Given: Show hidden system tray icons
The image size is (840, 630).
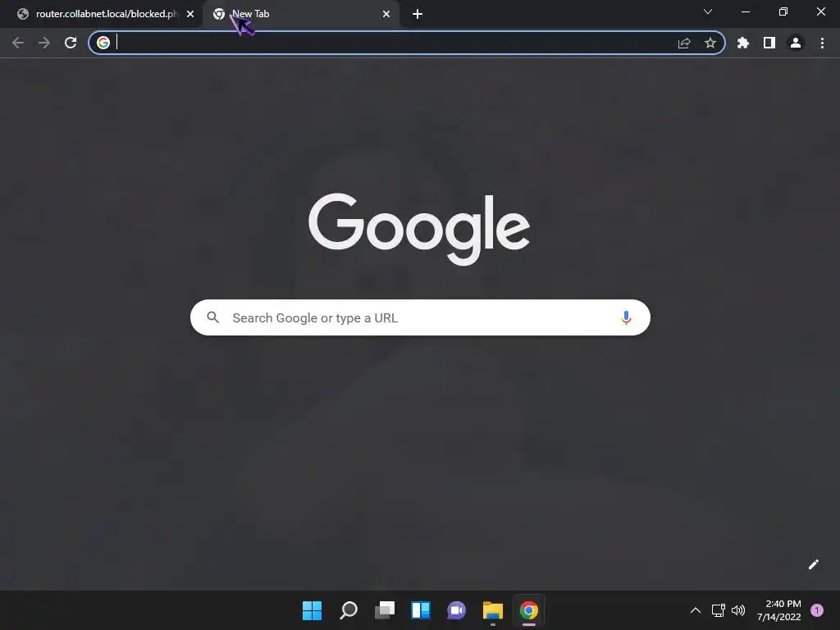Looking at the screenshot, I should click(696, 610).
